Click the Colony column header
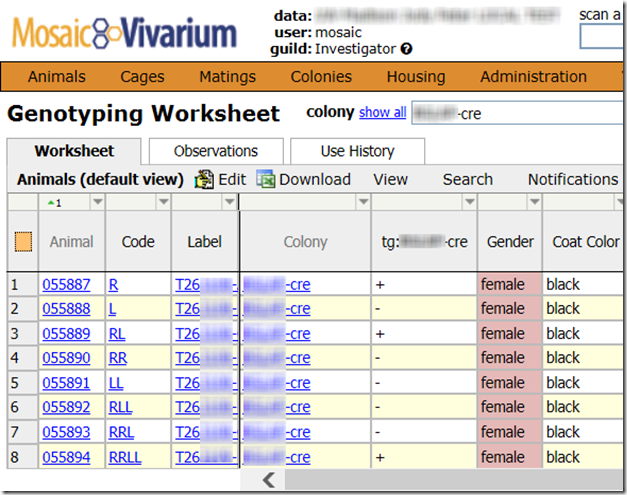The image size is (627, 495). pyautogui.click(x=306, y=242)
